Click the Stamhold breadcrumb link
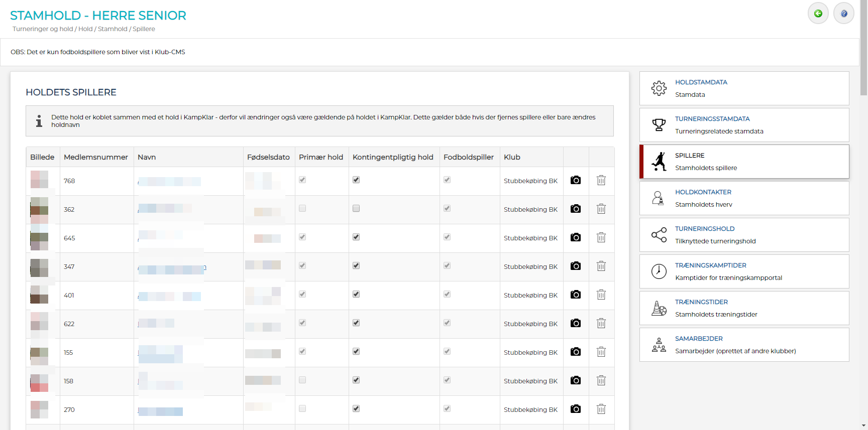Viewport: 868px width, 430px height. 113,29
